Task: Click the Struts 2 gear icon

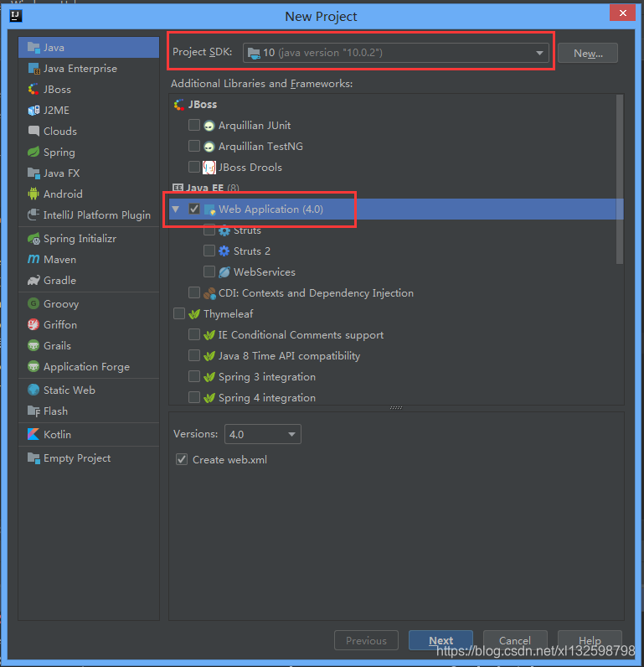Action: (x=224, y=251)
